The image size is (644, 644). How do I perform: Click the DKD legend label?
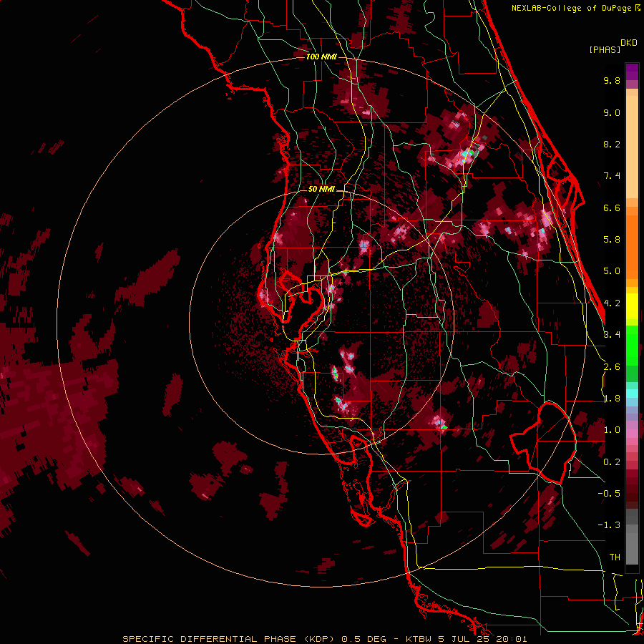pyautogui.click(x=629, y=43)
